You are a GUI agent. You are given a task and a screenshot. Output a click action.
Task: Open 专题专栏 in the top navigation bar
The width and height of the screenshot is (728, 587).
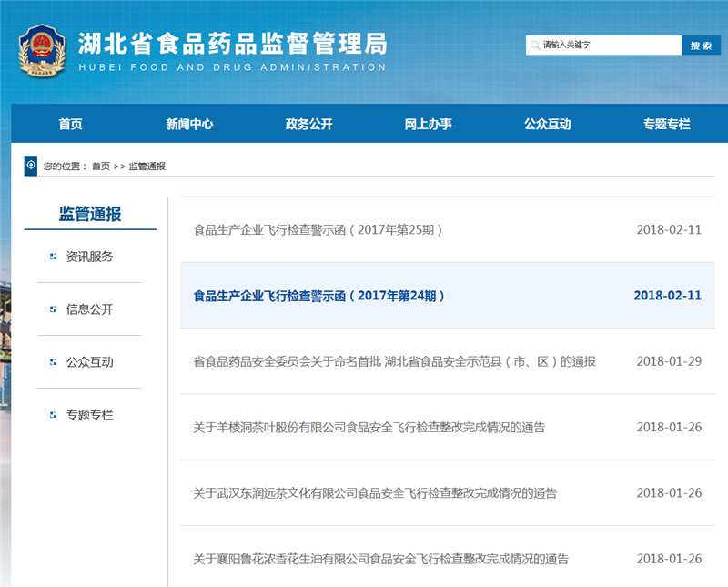click(667, 124)
